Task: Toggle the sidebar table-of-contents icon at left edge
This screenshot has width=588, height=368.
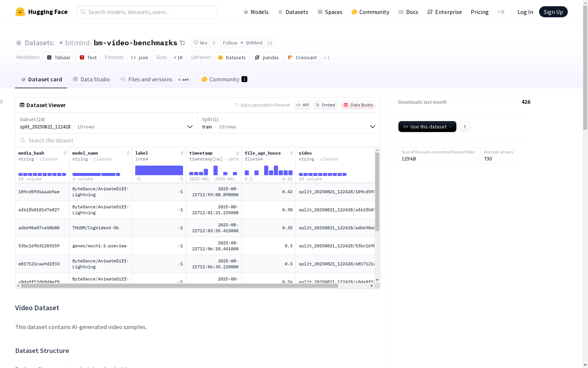Action: click(2, 102)
